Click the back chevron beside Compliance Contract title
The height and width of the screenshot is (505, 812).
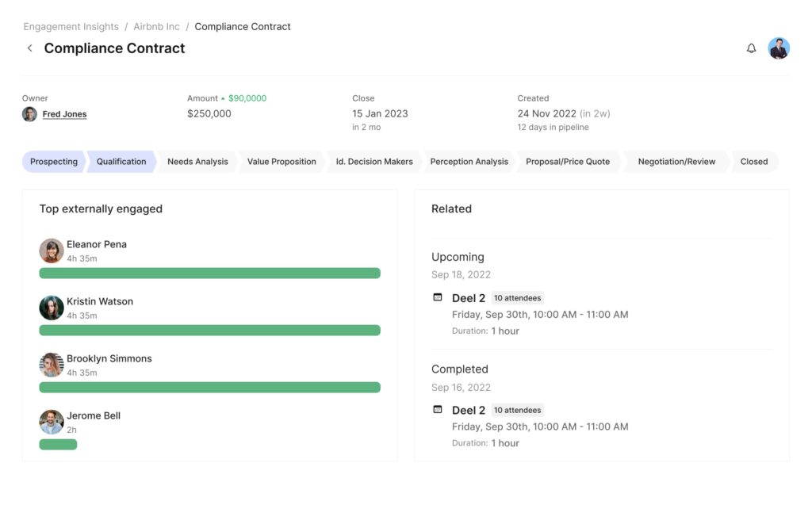tap(29, 48)
